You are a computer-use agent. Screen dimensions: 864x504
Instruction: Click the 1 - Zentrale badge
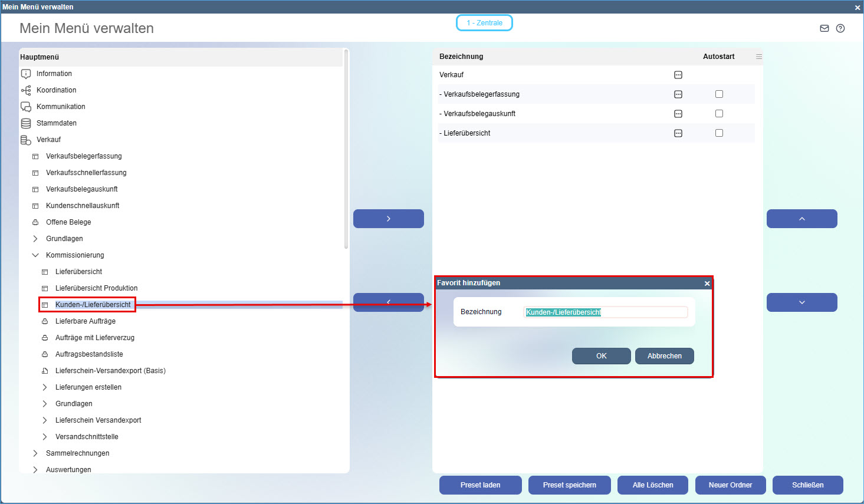484,23
